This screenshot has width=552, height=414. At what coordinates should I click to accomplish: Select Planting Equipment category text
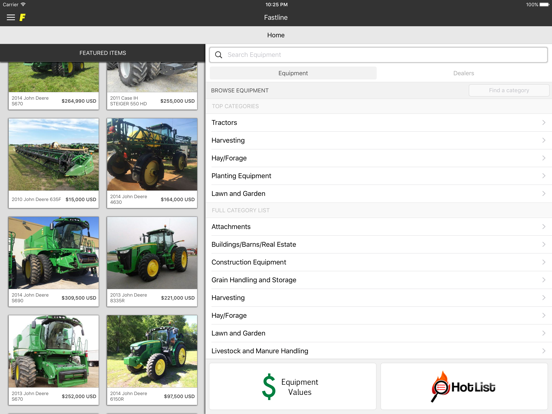(x=241, y=176)
